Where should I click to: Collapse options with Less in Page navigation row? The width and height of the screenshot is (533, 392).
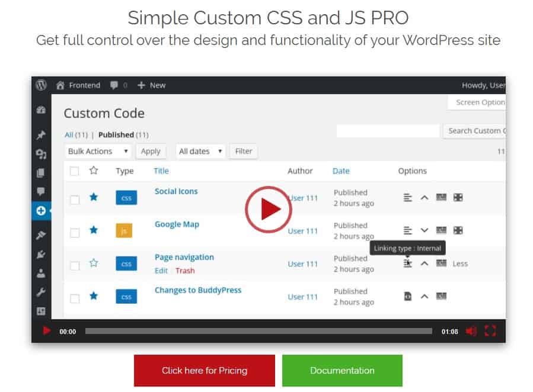click(x=460, y=264)
